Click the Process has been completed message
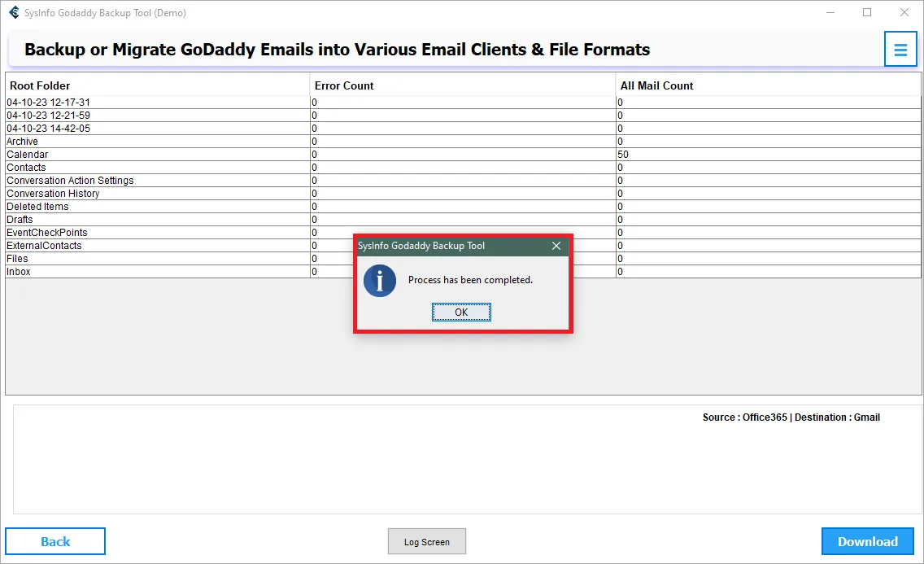The image size is (924, 564). 470,280
